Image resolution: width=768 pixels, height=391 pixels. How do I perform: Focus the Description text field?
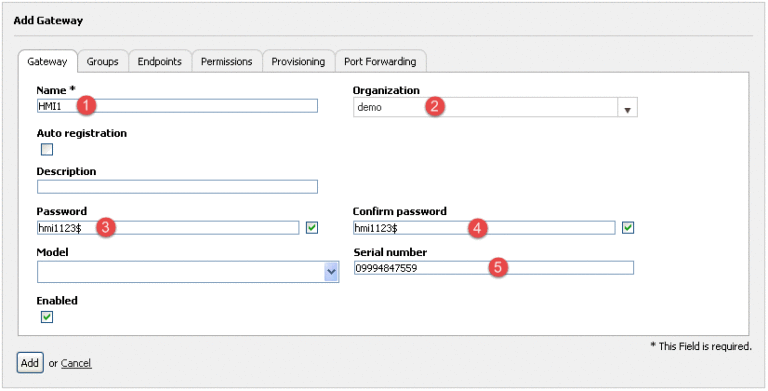tap(177, 187)
